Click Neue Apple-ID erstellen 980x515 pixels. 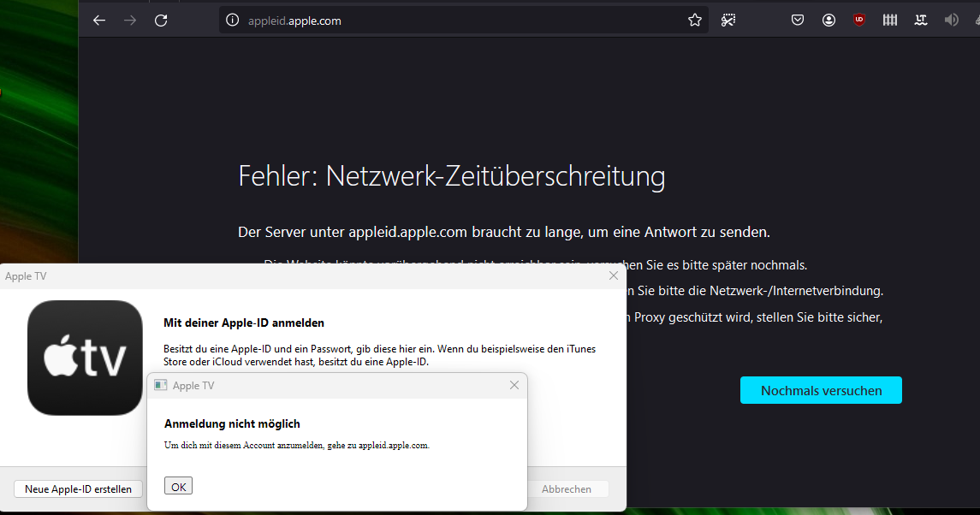point(78,488)
